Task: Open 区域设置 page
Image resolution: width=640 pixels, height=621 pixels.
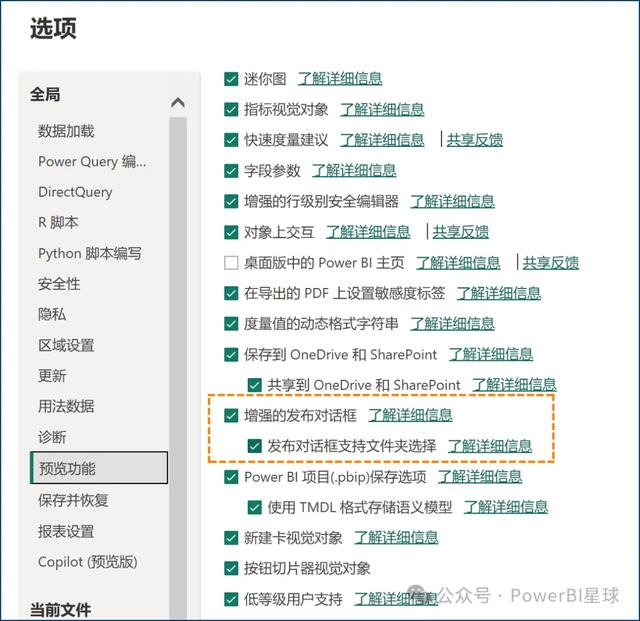Action: click(66, 345)
